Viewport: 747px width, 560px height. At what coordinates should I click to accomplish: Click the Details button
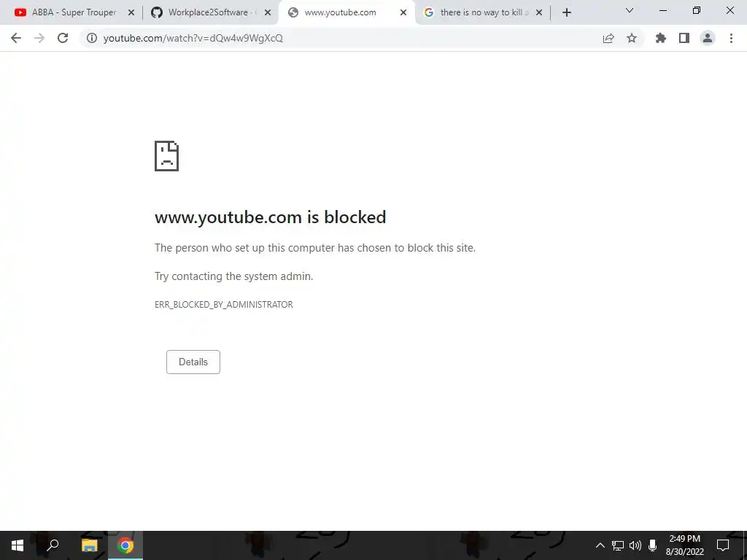tap(193, 362)
